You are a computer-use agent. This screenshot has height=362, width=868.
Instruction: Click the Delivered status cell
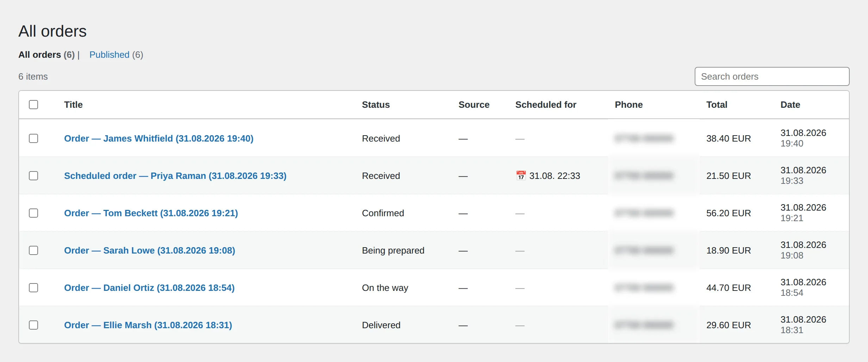pyautogui.click(x=381, y=325)
